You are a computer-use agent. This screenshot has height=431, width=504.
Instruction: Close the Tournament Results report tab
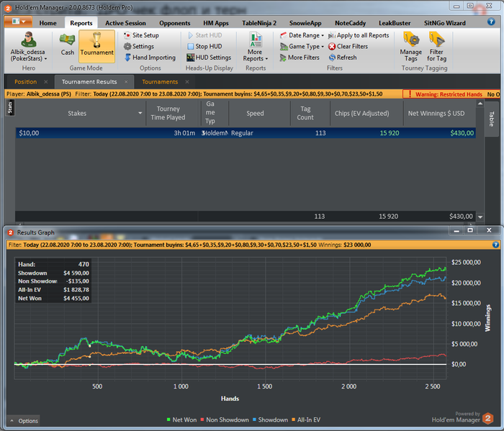(126, 82)
